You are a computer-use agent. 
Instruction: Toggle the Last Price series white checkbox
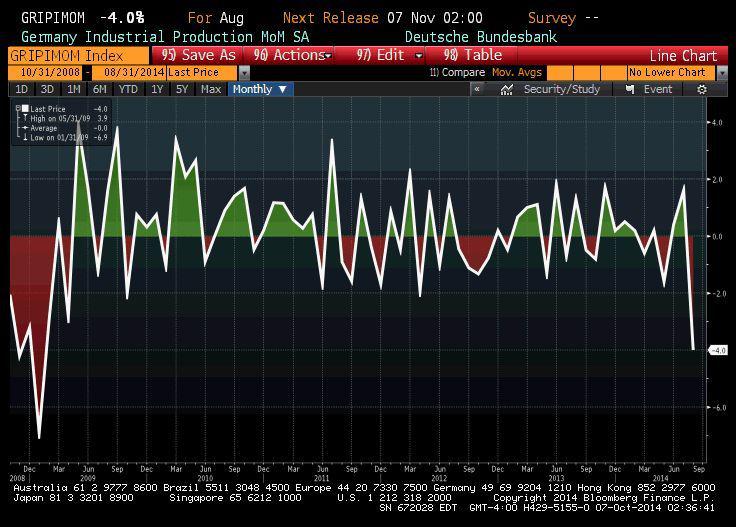tap(24, 109)
